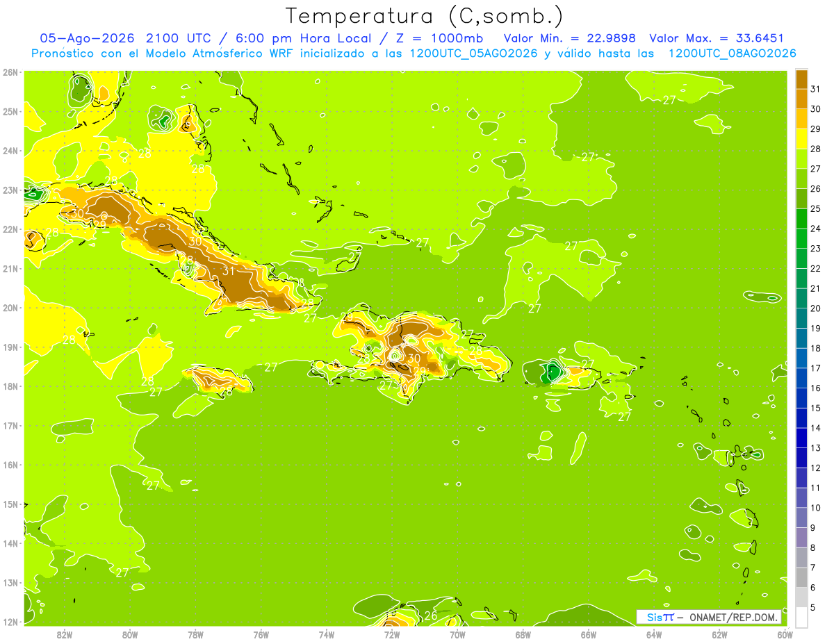834x644 pixels.
Task: Click the '18N' latitude axis label
Action: (10, 386)
